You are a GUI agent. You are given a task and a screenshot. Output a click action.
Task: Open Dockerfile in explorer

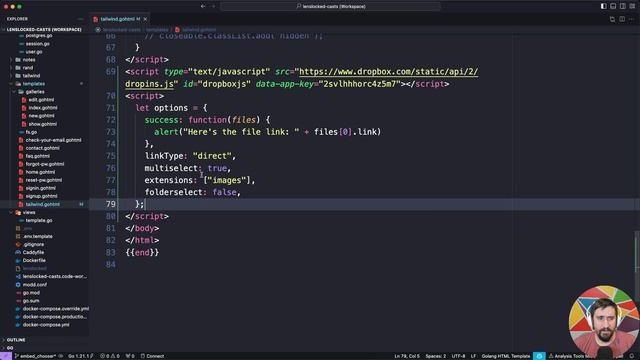(34, 260)
